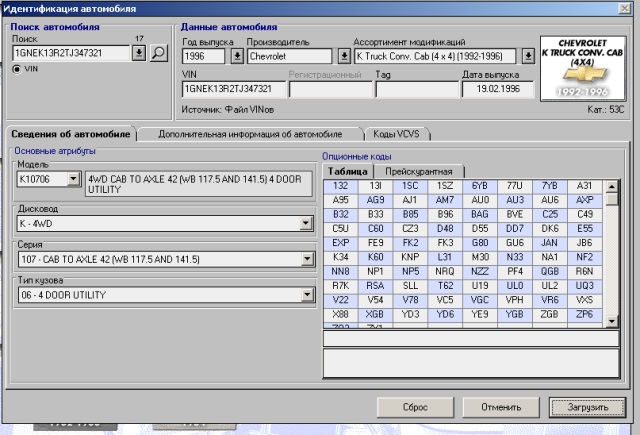Viewport: 640px width, 435px height.
Task: Select option code AG9
Action: tap(376, 200)
